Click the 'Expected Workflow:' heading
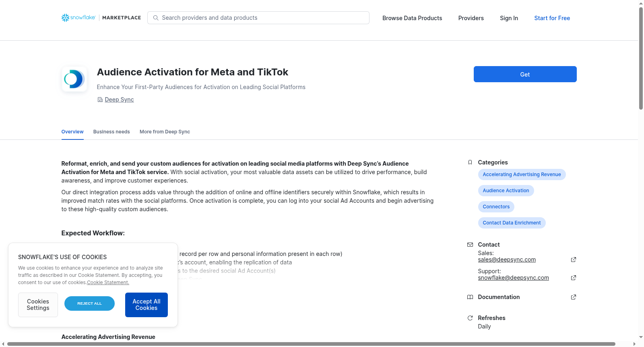The width and height of the screenshot is (644, 347). [93, 233]
